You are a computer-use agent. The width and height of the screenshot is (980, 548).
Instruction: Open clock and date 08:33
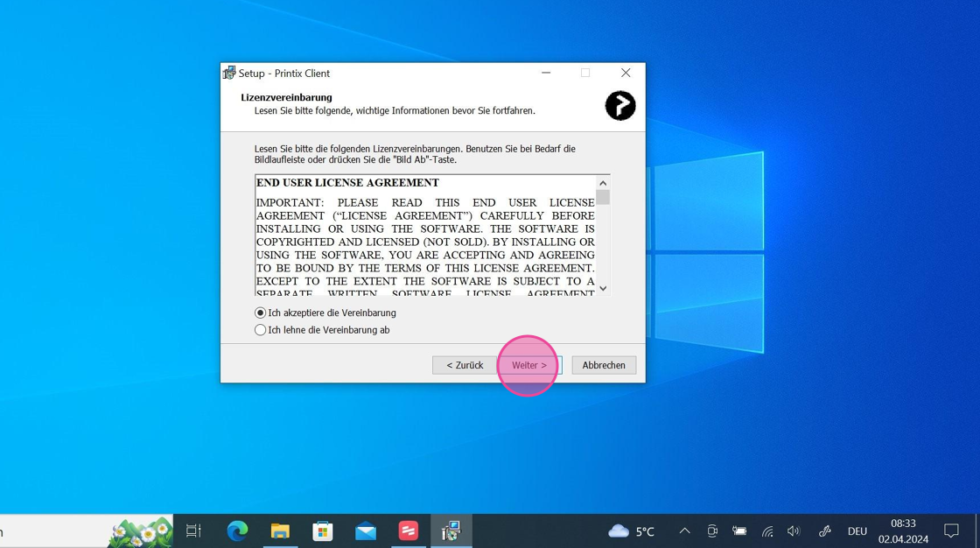[903, 531]
